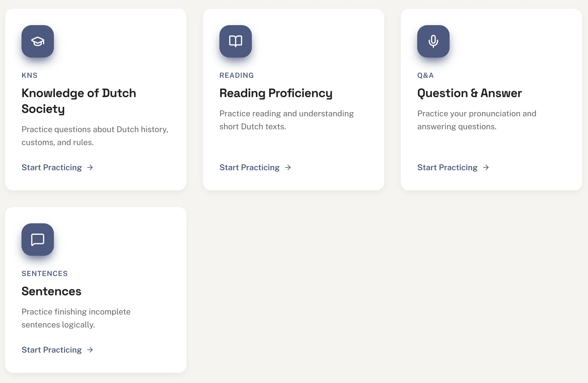Click the READING category label
The width and height of the screenshot is (588, 383).
236,75
